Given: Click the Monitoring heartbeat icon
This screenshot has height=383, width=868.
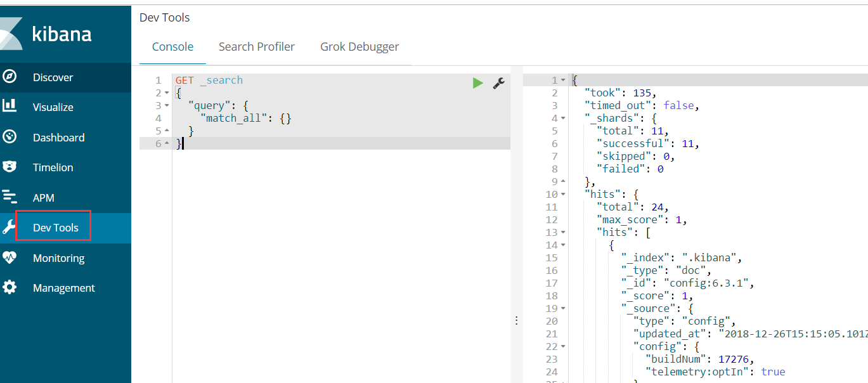Looking at the screenshot, I should [10, 257].
